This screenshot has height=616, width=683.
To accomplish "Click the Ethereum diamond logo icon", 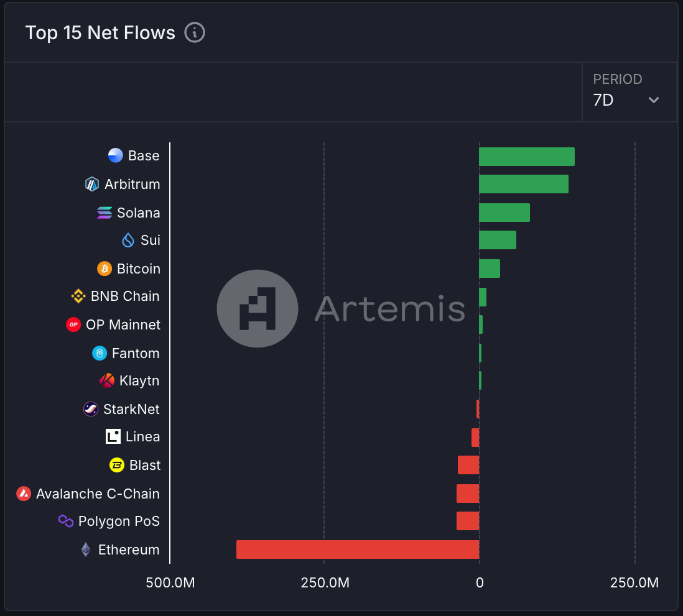I will point(86,549).
